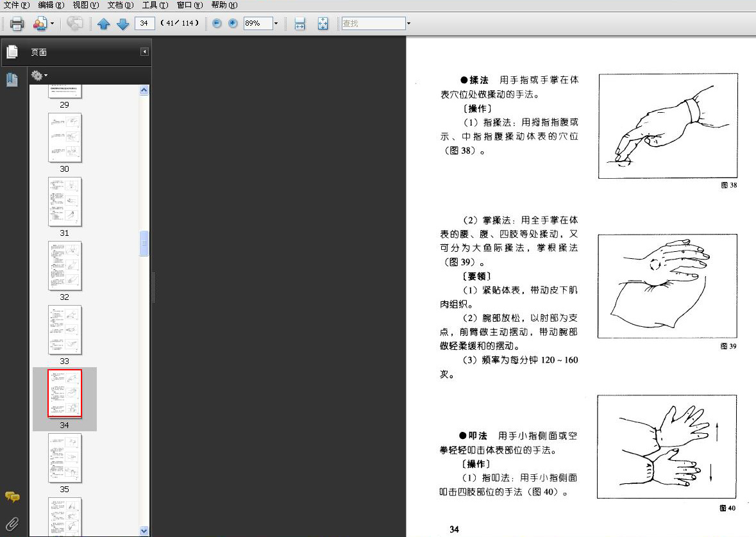Click the zoom percentage field 89%

coord(258,23)
